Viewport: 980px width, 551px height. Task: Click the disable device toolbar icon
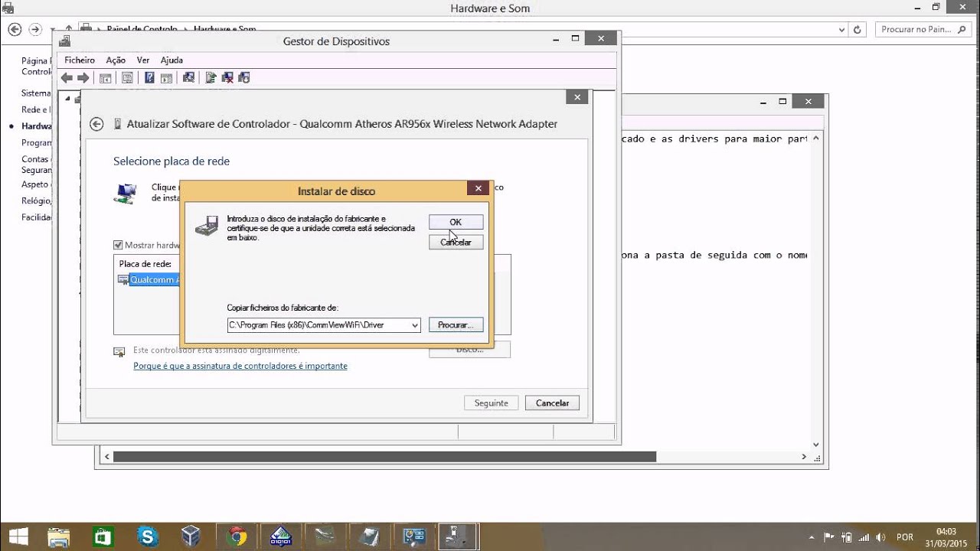click(244, 77)
